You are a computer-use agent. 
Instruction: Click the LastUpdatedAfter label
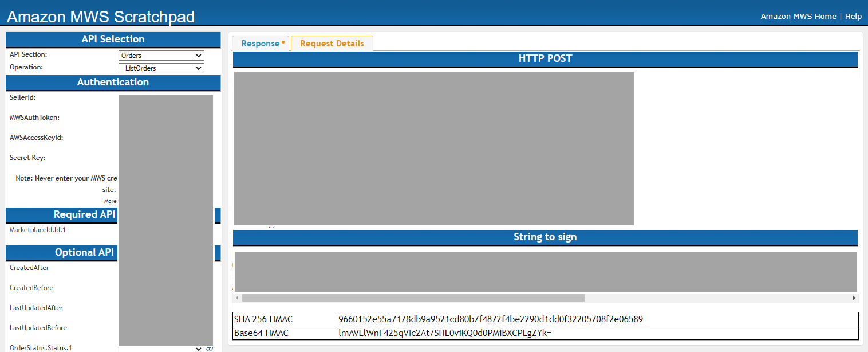coord(36,308)
